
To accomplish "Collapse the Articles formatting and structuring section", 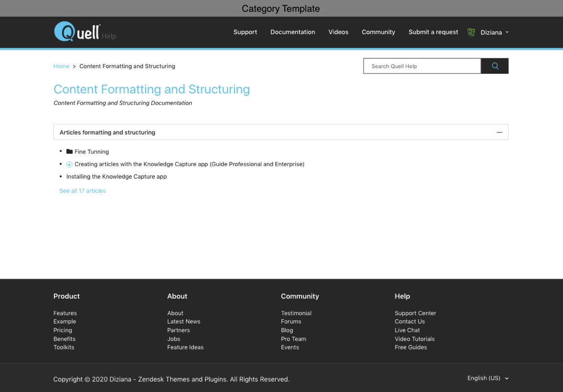I will pyautogui.click(x=499, y=132).
